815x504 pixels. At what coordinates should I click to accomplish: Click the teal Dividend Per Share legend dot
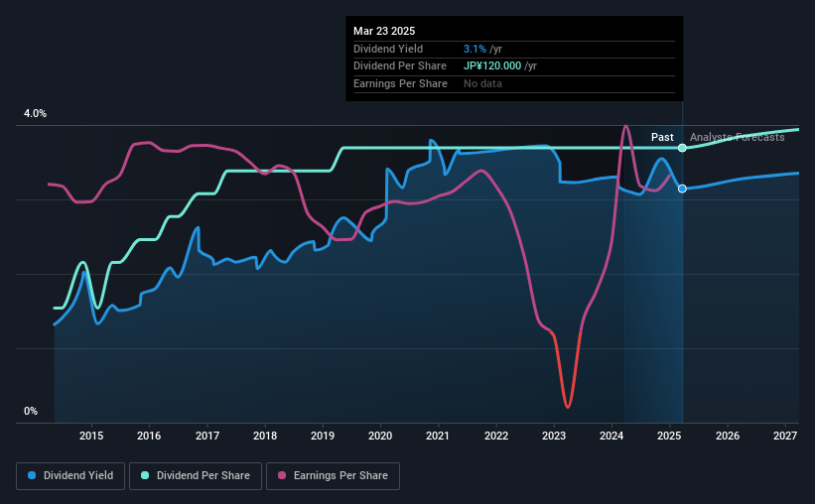click(x=145, y=475)
